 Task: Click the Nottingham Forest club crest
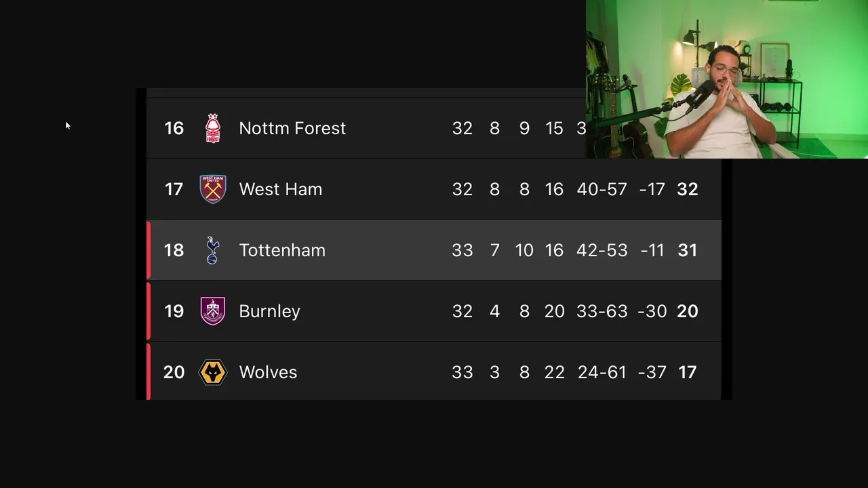coord(213,128)
